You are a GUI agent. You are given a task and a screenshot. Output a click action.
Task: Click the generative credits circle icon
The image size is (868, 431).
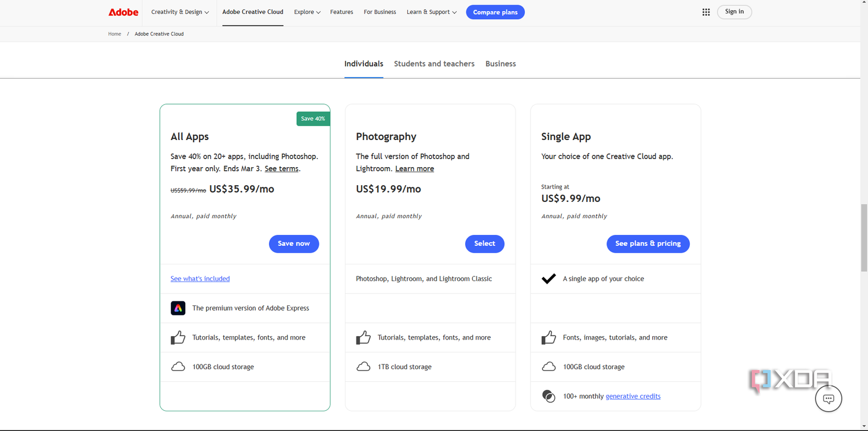point(549,396)
